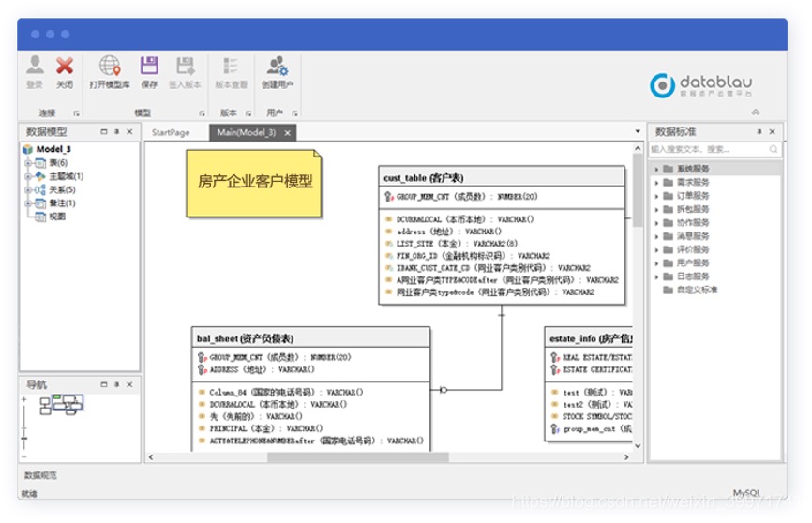812x523 pixels.
Task: Expand the 订单服务 folder
Action: [656, 196]
